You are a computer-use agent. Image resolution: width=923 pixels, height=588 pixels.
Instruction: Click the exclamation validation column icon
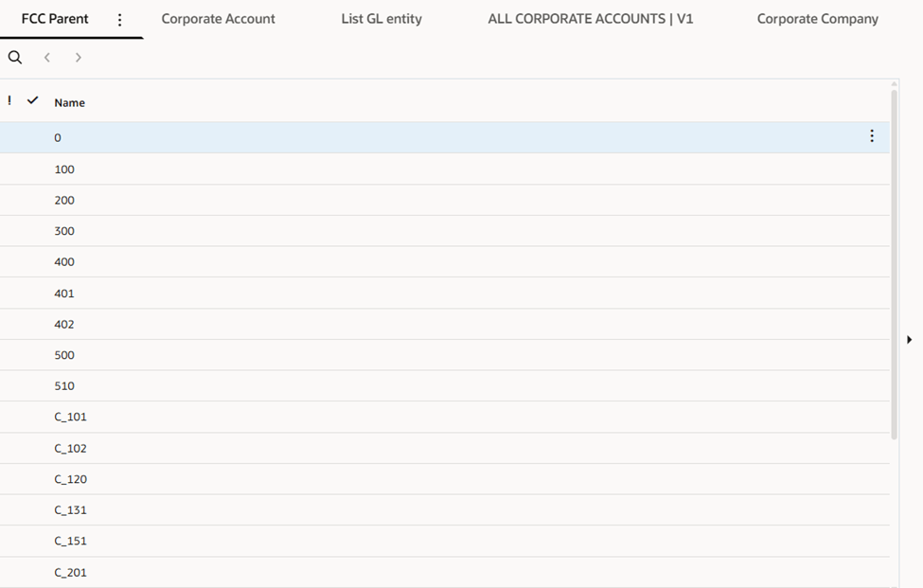click(x=9, y=100)
